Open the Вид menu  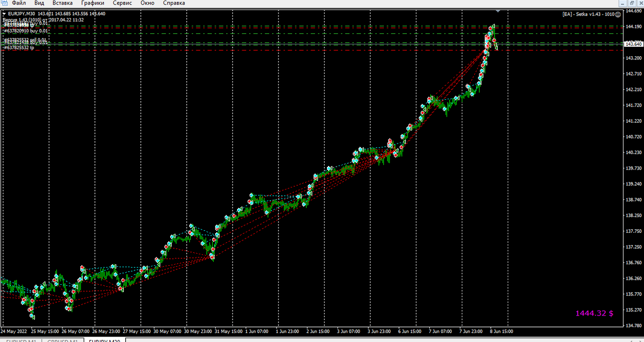tap(39, 3)
